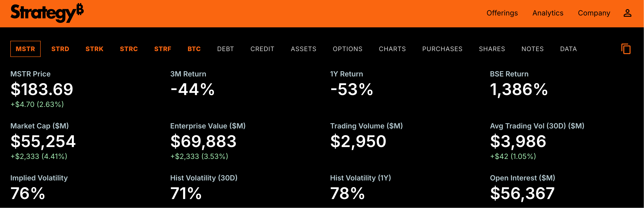This screenshot has width=644, height=208.
Task: Click the Strategy logo
Action: (x=47, y=13)
